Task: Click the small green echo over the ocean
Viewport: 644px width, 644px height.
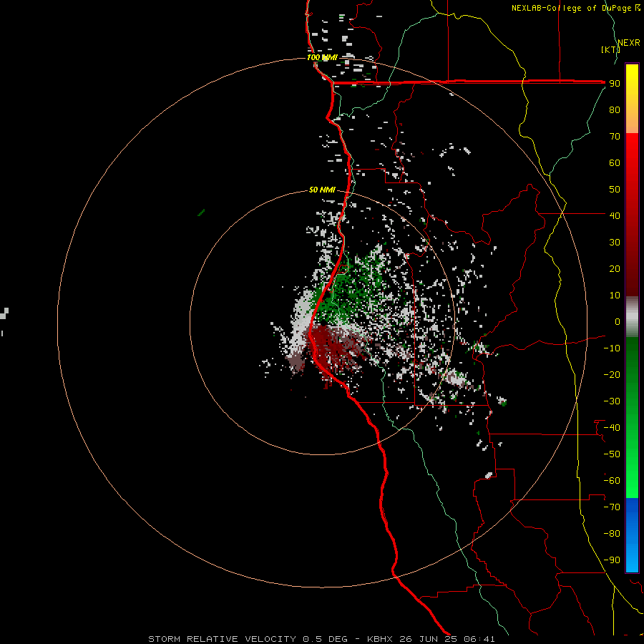Action: pyautogui.click(x=201, y=213)
